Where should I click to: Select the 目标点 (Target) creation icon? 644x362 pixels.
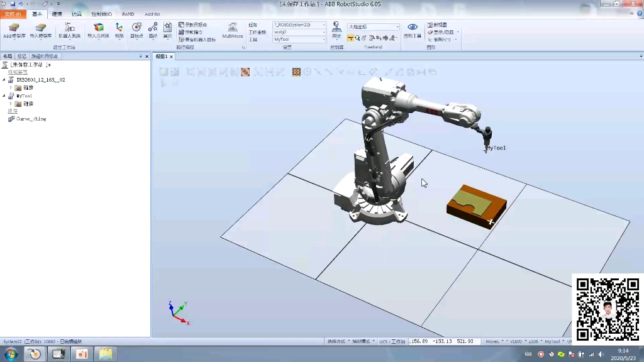click(135, 31)
